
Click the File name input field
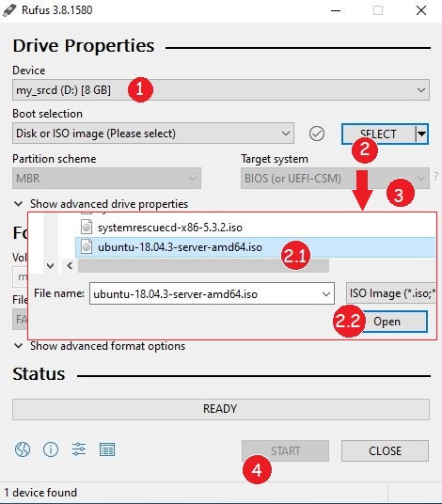pyautogui.click(x=212, y=293)
